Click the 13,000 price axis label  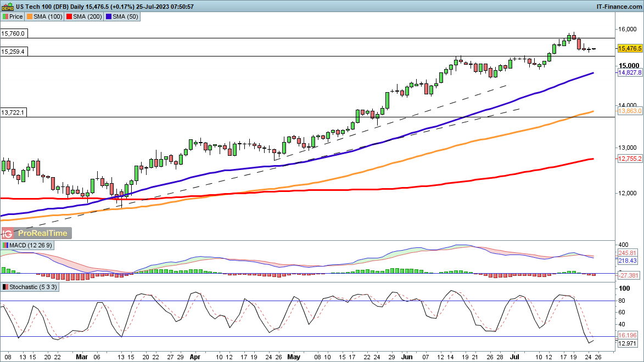[629, 148]
